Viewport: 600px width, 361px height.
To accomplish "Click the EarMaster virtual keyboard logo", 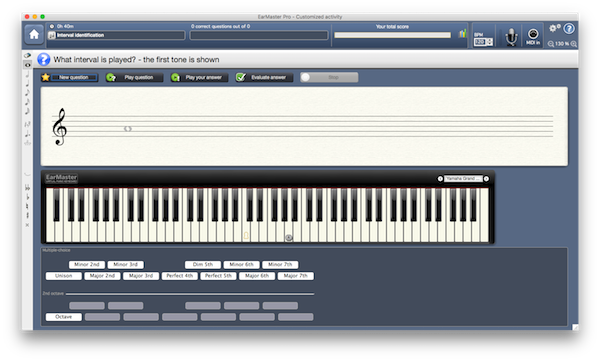I will (61, 178).
